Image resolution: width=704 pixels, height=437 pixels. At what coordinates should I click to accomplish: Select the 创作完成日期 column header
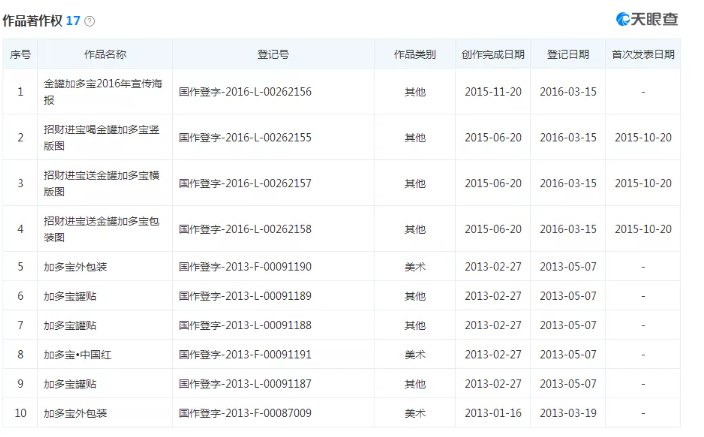[x=493, y=55]
